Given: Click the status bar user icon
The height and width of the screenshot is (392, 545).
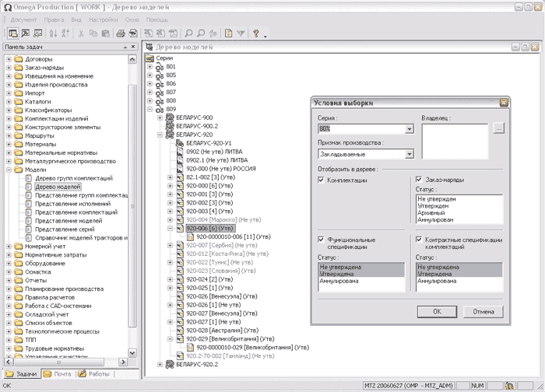Looking at the screenshot, I should coord(509,386).
